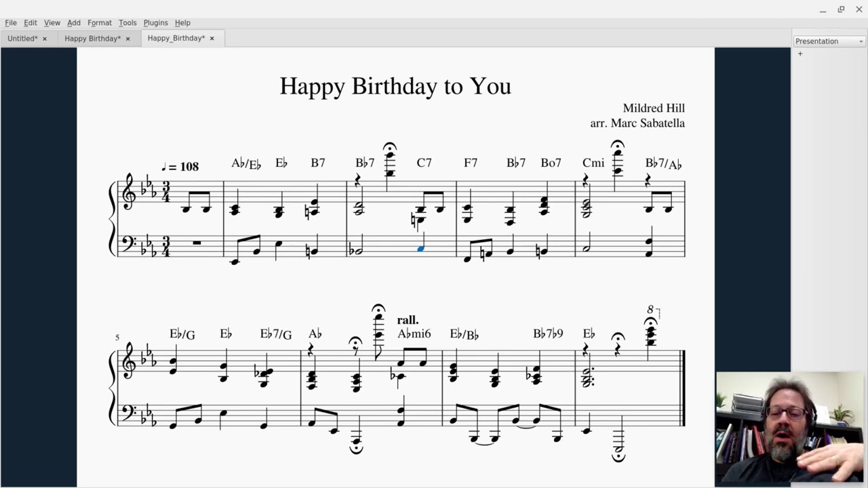This screenshot has height=488, width=868.
Task: Select the F7 chord symbol
Action: click(471, 163)
